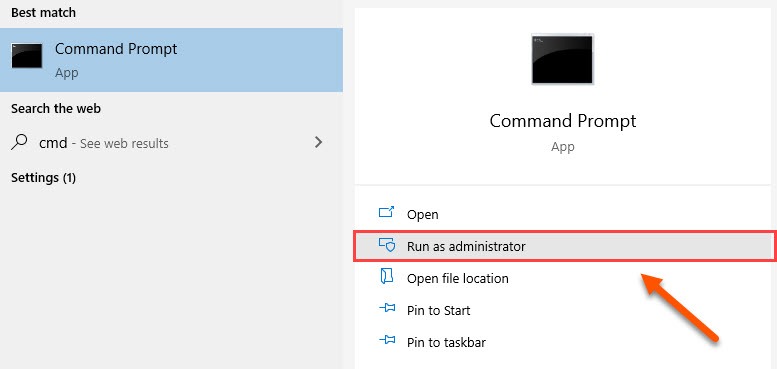Viewport: 777px width, 369px height.
Task: Click the folder icon for Open file location
Action: coord(386,277)
